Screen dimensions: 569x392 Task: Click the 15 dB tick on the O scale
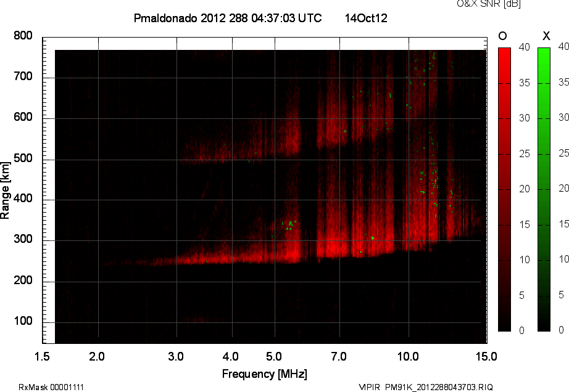click(525, 224)
